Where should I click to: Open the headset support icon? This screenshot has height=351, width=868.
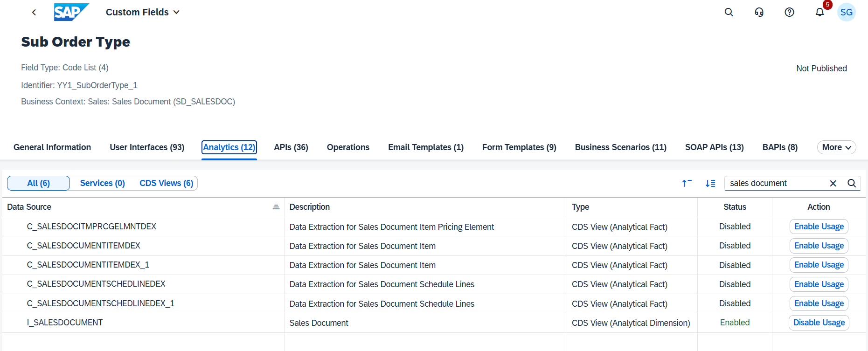pyautogui.click(x=759, y=13)
